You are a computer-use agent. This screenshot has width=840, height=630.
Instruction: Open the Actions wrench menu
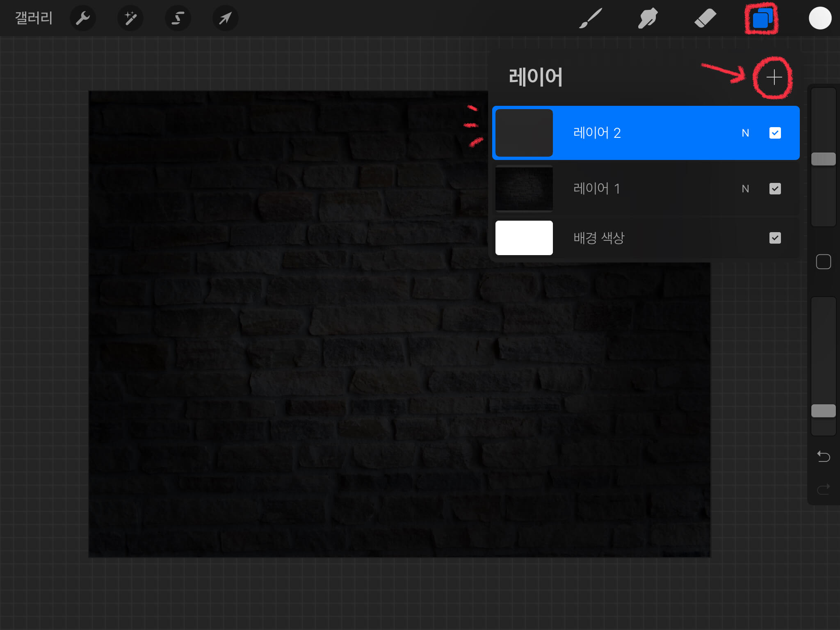click(83, 18)
